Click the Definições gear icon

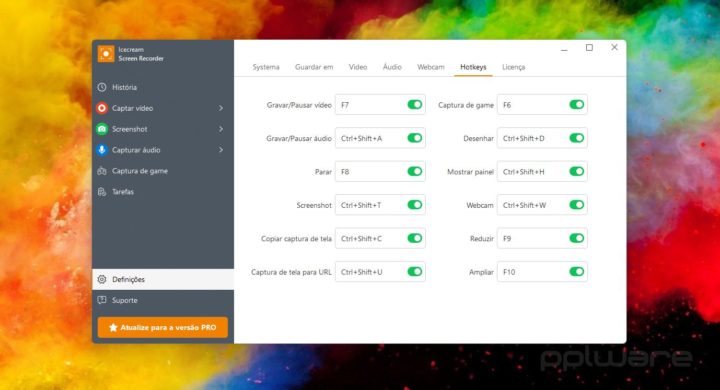tap(102, 279)
